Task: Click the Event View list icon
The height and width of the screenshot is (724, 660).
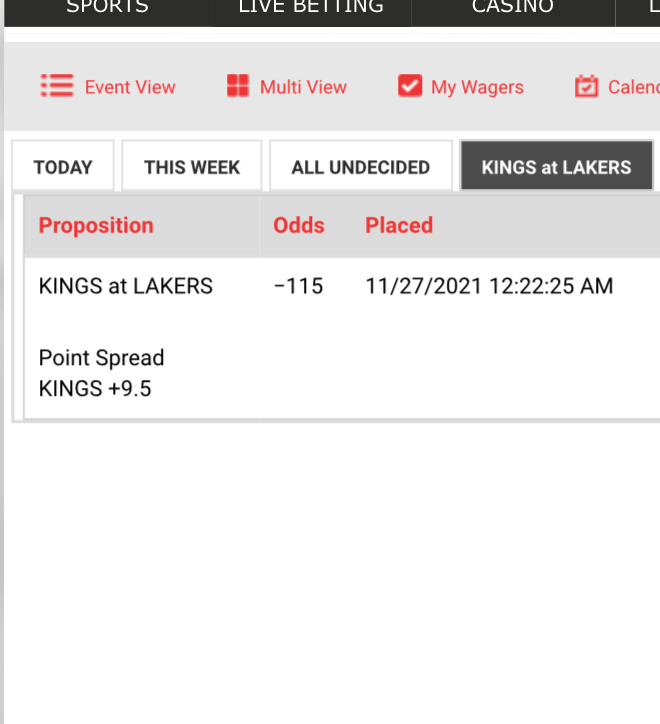Action: pos(57,86)
